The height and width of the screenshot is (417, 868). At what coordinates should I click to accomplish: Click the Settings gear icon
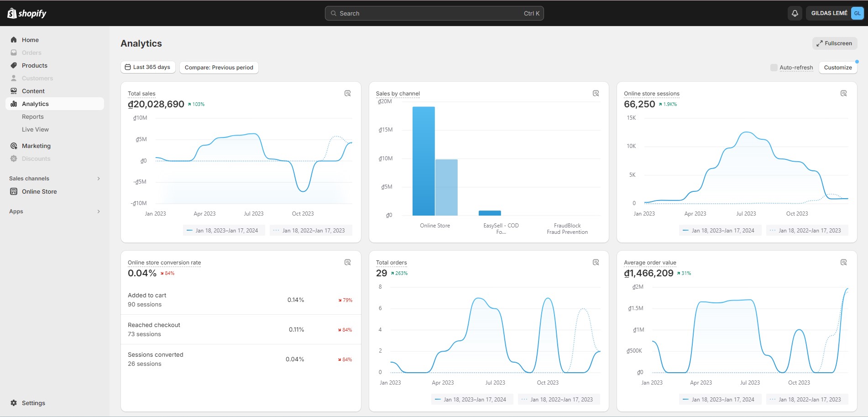[x=14, y=403]
